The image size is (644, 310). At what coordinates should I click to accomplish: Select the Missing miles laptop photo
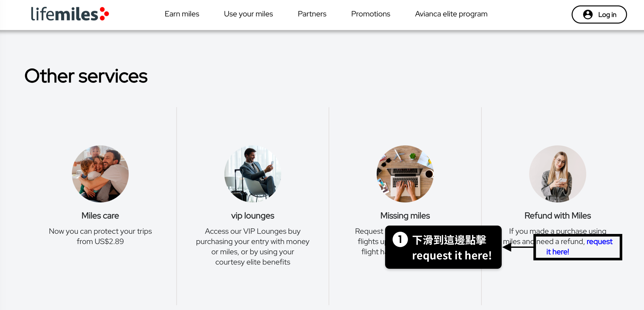[x=405, y=174]
